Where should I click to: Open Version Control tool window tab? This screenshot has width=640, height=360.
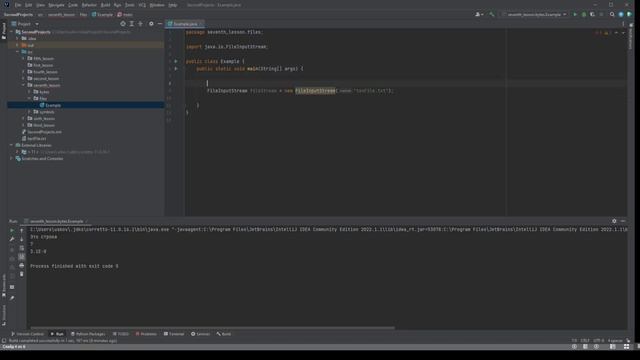pos(27,334)
